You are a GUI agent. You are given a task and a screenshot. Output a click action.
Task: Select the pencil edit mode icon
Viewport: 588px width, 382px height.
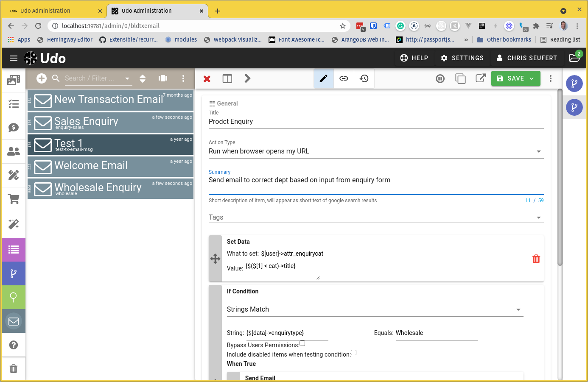(x=323, y=78)
